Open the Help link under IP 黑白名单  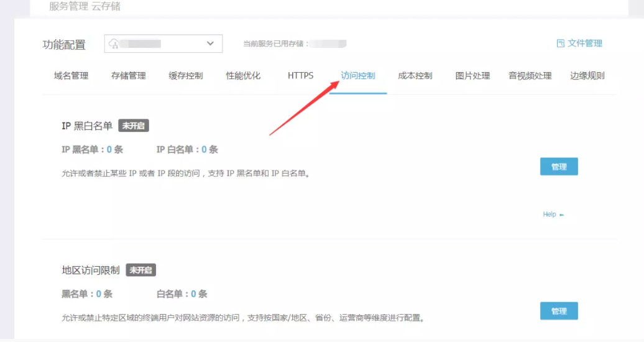[553, 215]
